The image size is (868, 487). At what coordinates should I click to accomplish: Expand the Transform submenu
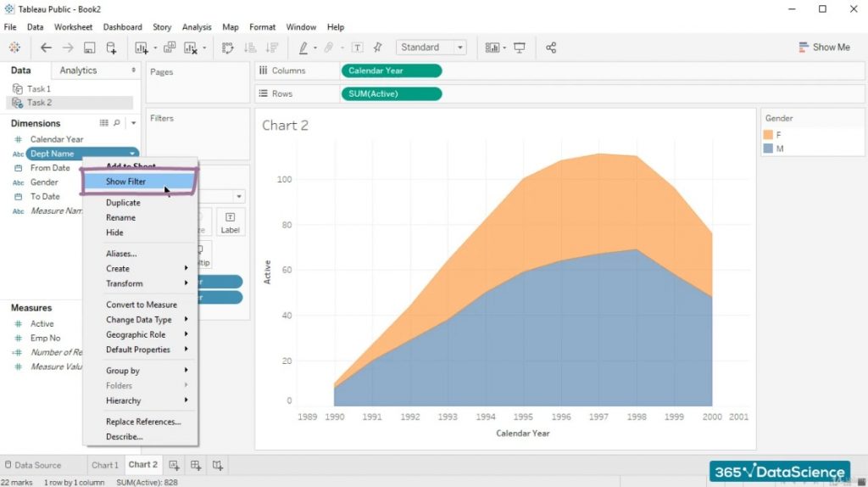147,283
